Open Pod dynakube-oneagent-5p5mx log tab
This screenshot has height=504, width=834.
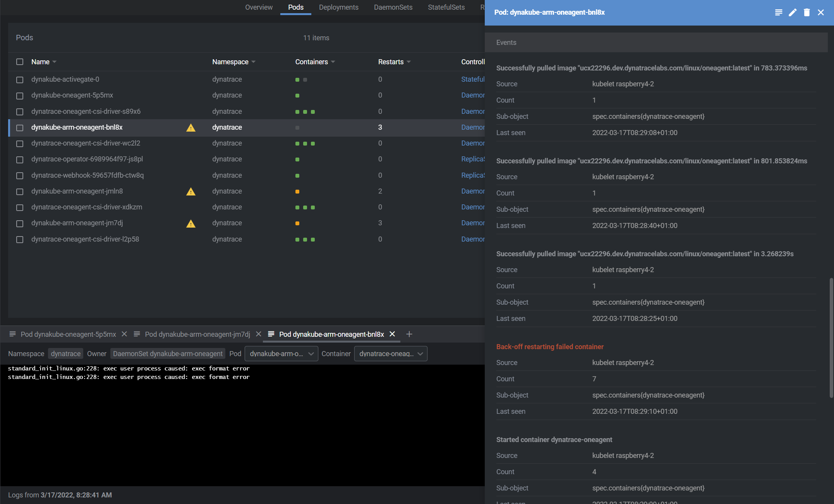click(x=68, y=334)
